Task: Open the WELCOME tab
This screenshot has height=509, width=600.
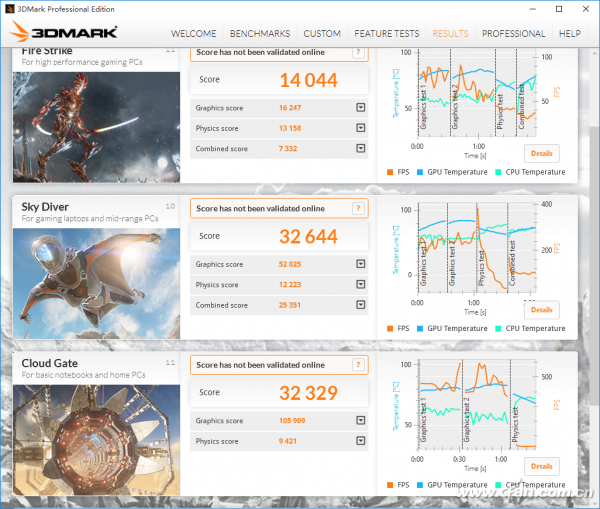Action: (193, 34)
